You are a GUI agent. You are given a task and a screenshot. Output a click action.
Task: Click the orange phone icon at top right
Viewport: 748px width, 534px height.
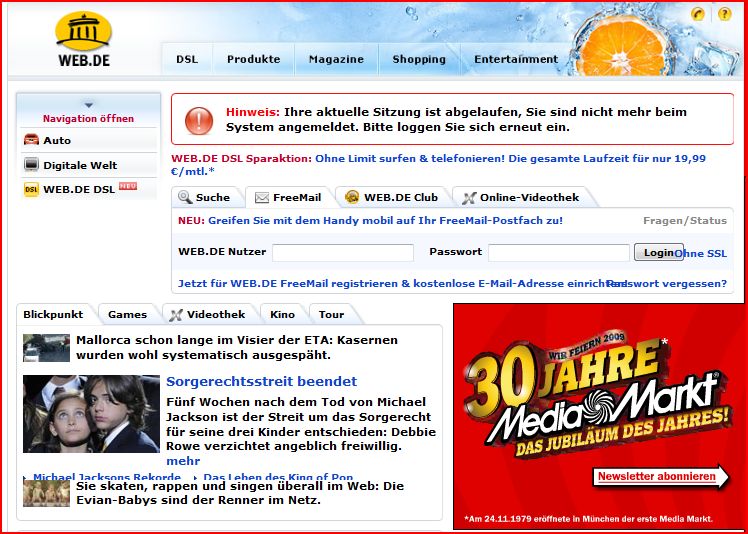pyautogui.click(x=697, y=13)
